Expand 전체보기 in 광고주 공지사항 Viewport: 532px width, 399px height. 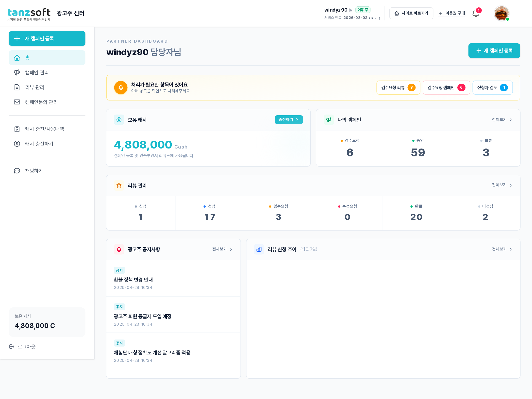[222, 249]
